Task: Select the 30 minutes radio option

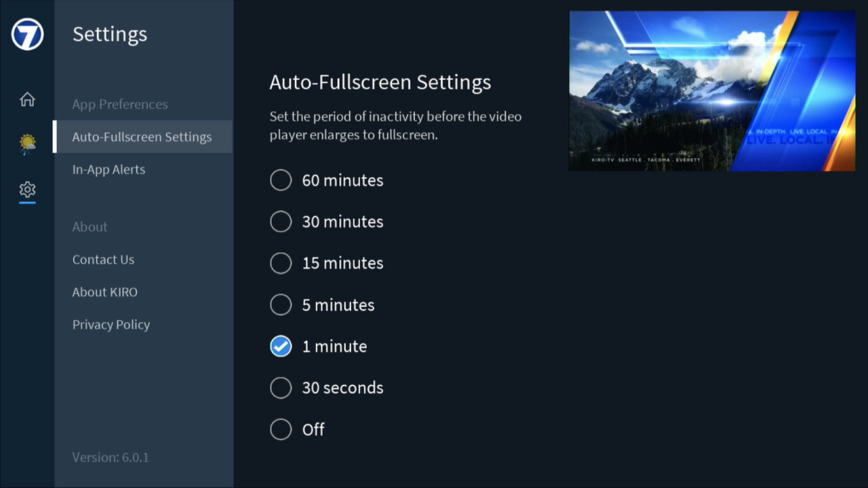Action: [281, 222]
